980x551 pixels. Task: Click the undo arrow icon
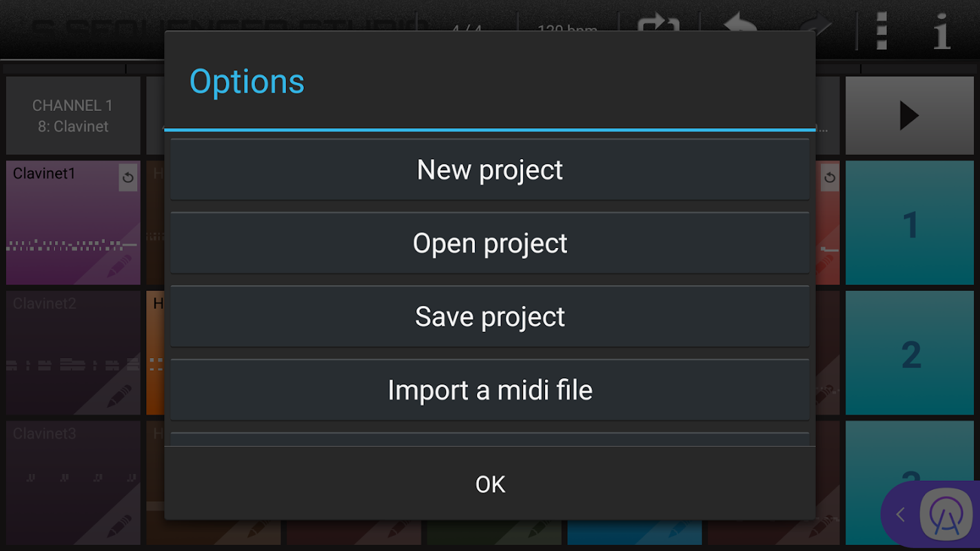(739, 26)
